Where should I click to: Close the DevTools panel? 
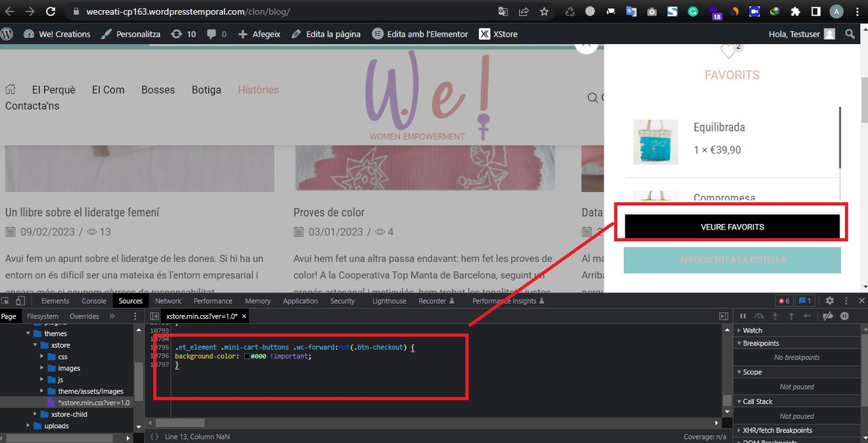tap(862, 301)
